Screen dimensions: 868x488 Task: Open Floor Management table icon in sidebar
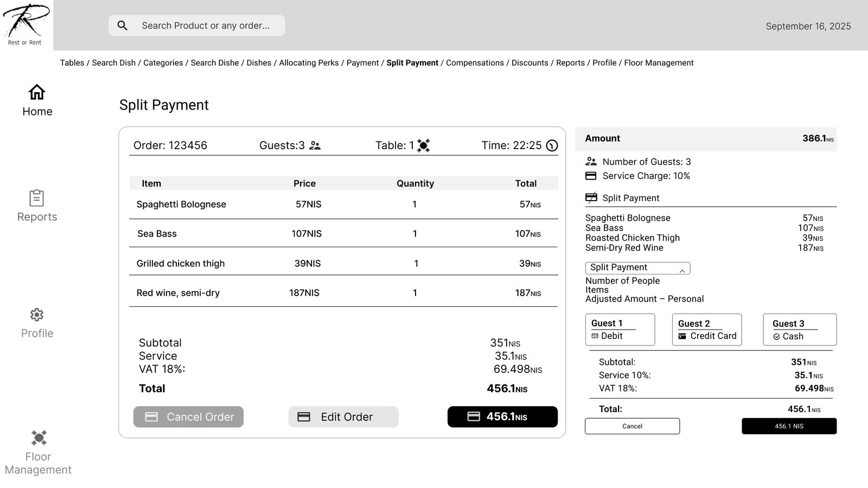pos(39,438)
